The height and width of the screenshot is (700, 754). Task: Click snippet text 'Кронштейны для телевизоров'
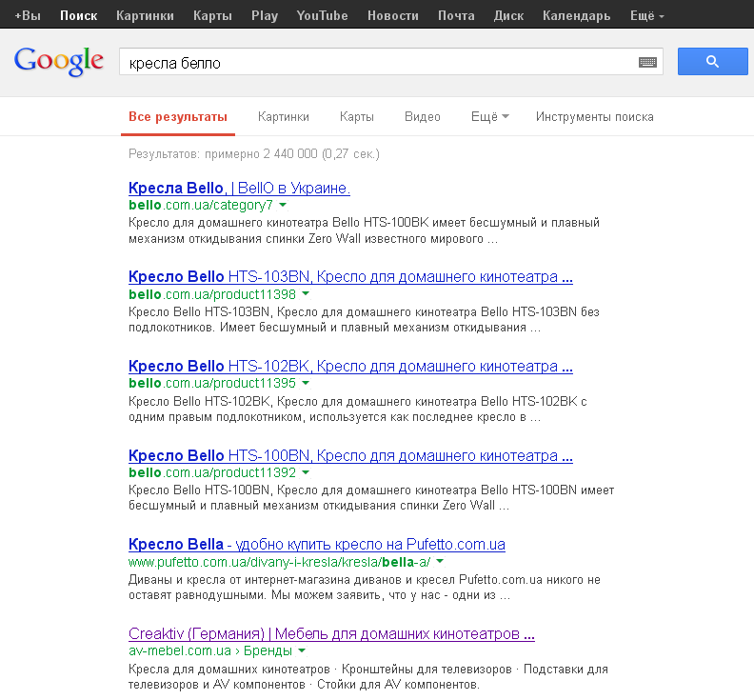[x=427, y=670]
